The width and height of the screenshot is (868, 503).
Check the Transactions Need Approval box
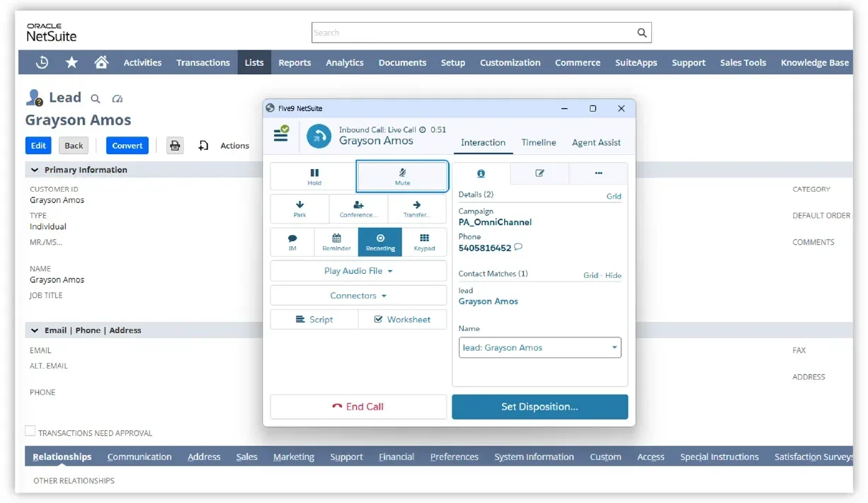(x=30, y=431)
